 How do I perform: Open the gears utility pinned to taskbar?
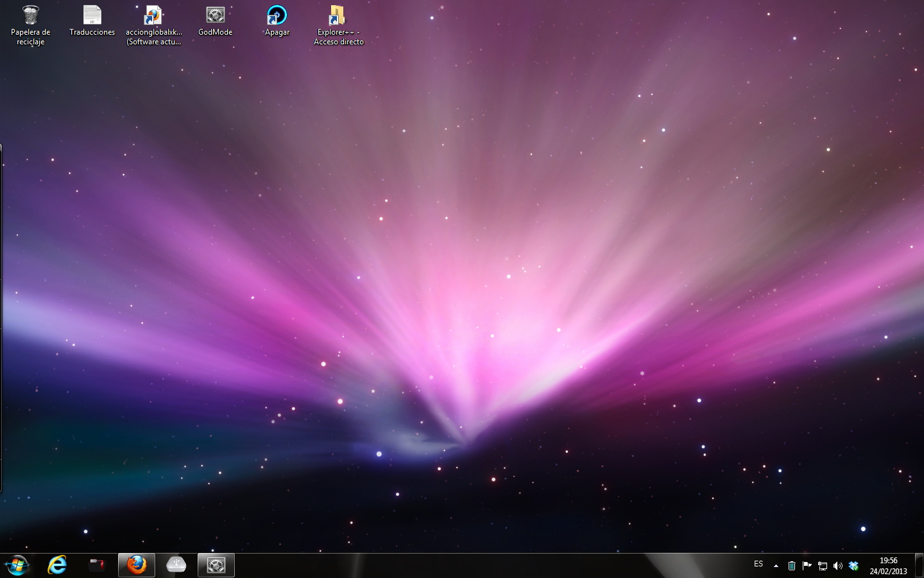pyautogui.click(x=216, y=565)
